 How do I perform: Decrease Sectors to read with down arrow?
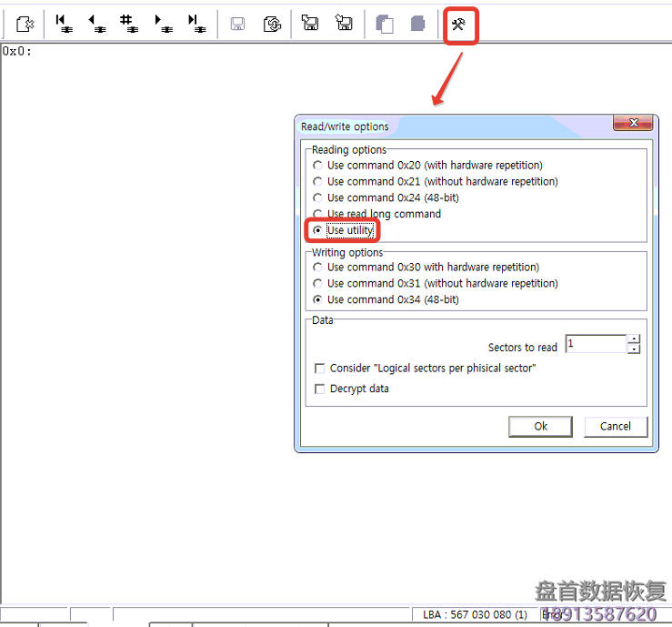(x=634, y=349)
